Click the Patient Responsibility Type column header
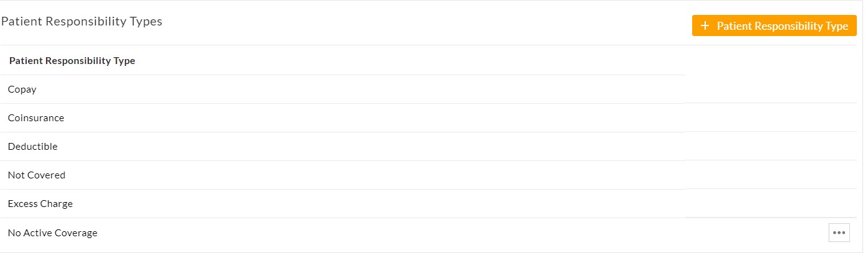The height and width of the screenshot is (253, 868). point(72,61)
